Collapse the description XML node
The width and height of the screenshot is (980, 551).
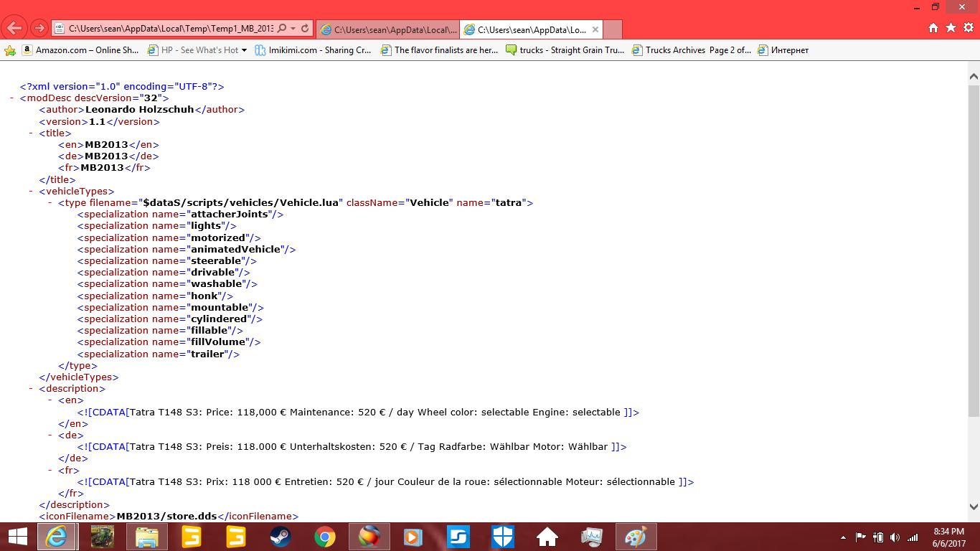click(32, 389)
